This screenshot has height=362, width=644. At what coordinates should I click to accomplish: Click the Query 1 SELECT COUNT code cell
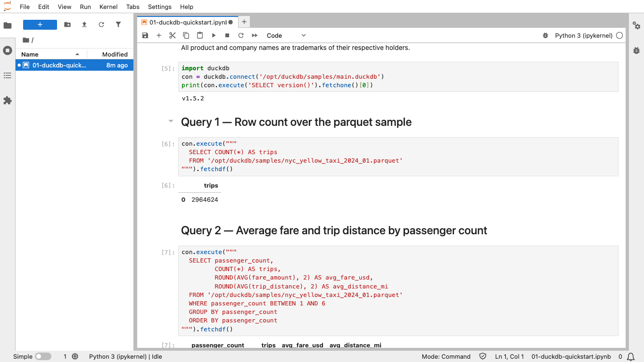coord(398,156)
